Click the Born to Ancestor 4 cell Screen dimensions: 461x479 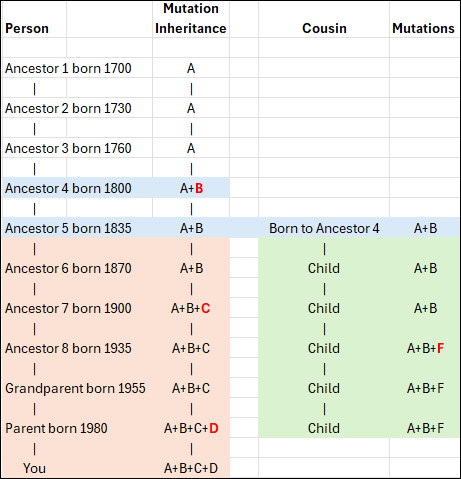coord(324,228)
